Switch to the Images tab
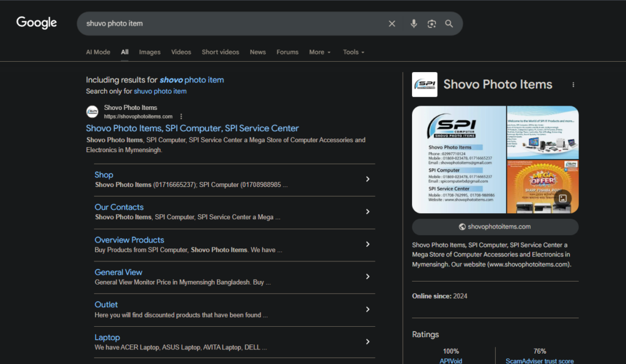Image resolution: width=626 pixels, height=364 pixels. click(x=150, y=52)
